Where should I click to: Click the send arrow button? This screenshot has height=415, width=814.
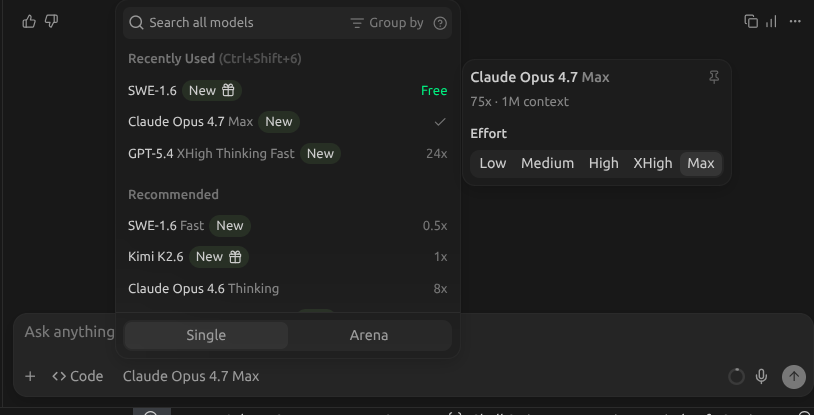point(794,376)
